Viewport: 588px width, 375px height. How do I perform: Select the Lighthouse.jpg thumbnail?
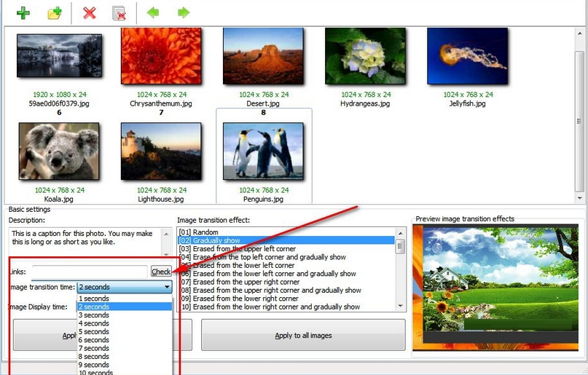click(161, 151)
